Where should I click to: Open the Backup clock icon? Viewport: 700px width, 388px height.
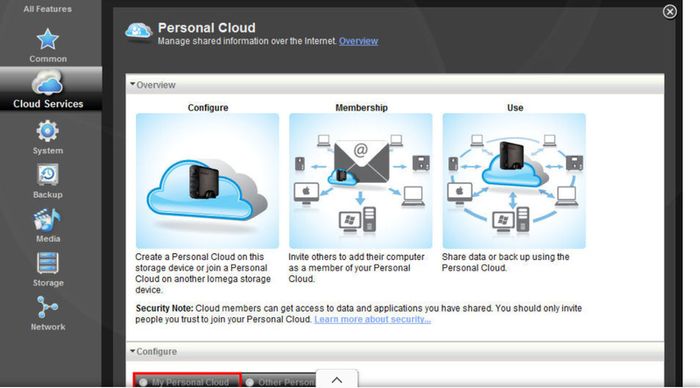tap(47, 175)
